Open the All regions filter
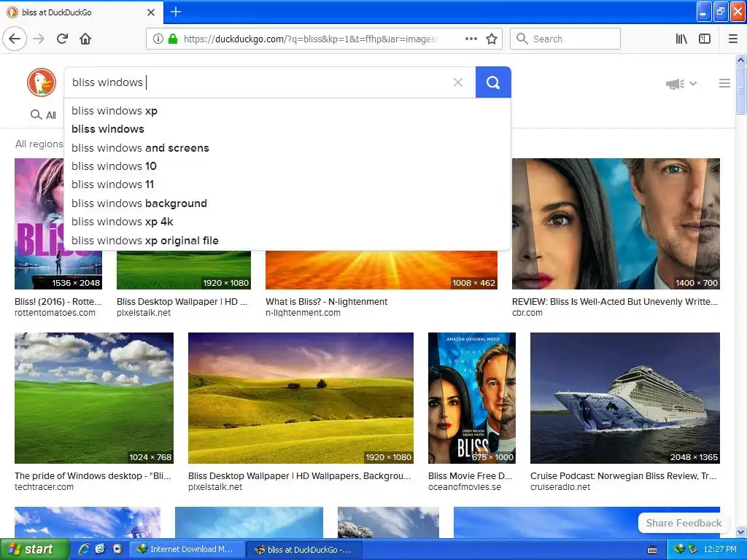The height and width of the screenshot is (560, 747). [39, 144]
